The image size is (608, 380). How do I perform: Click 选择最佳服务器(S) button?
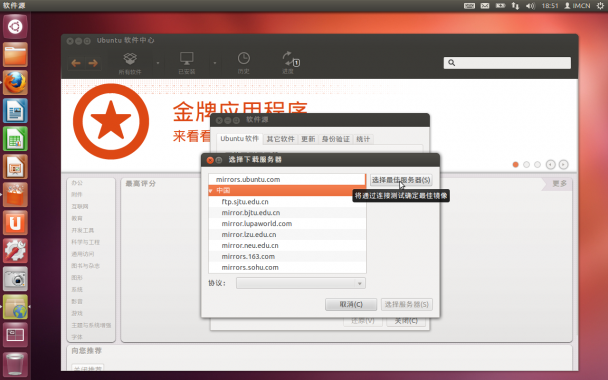click(x=401, y=180)
